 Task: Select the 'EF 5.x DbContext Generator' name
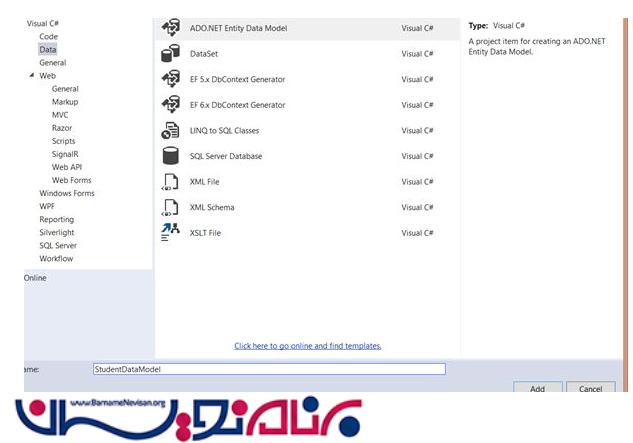click(237, 79)
